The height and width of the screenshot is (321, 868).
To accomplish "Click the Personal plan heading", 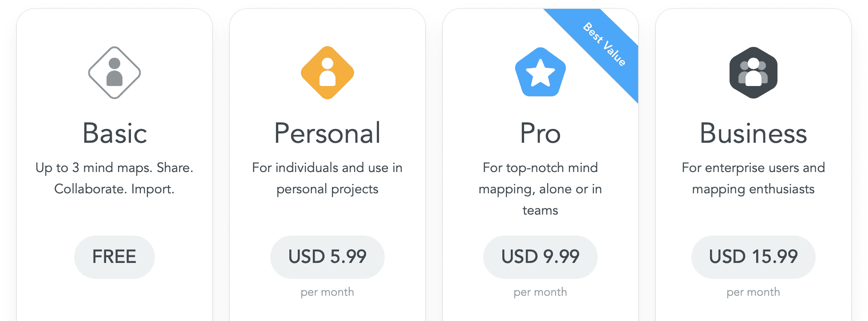I will point(327,133).
